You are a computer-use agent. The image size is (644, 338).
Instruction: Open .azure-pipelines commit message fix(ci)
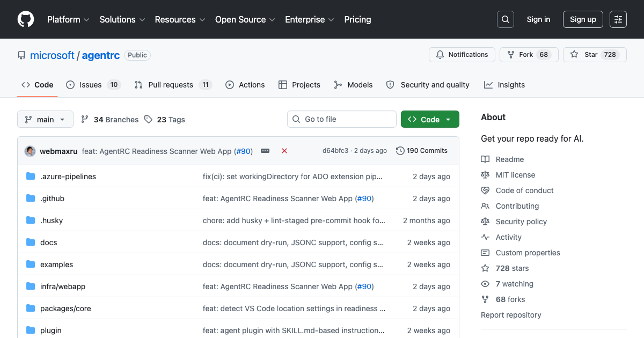(292, 177)
